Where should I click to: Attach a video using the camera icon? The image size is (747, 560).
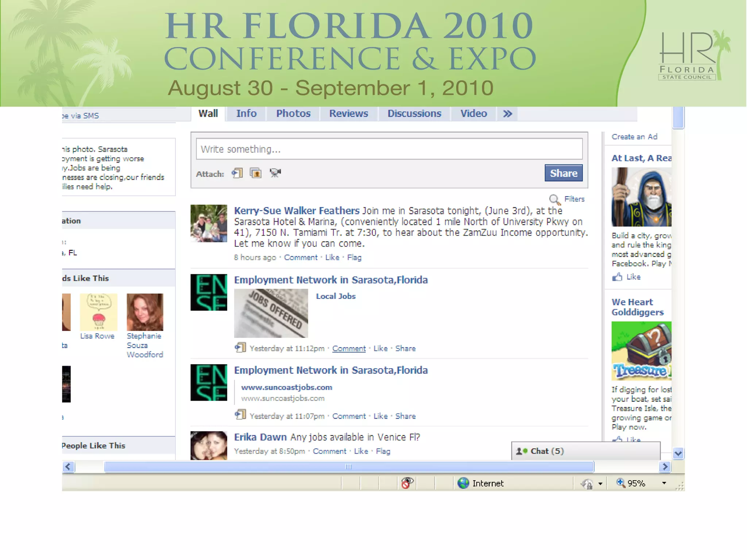tap(275, 173)
